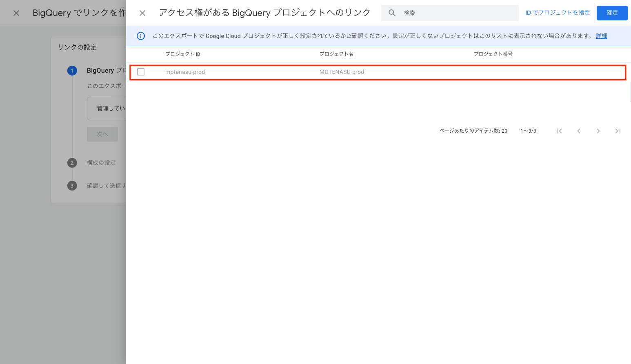Select the motenasu-prod project checkbox

click(x=141, y=72)
